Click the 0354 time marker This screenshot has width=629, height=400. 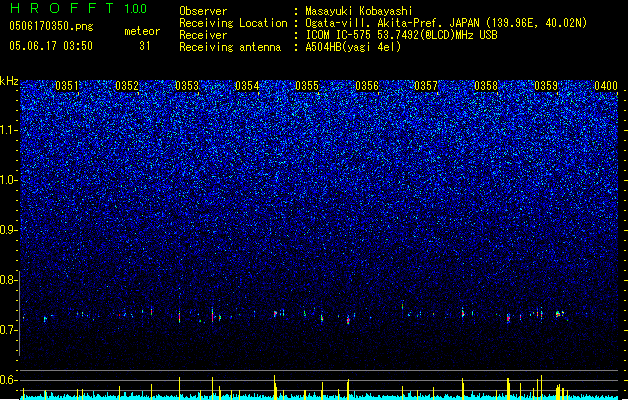[247, 86]
